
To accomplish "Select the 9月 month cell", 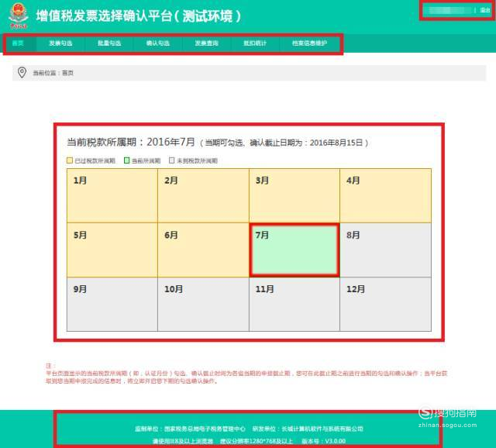I will (112, 305).
